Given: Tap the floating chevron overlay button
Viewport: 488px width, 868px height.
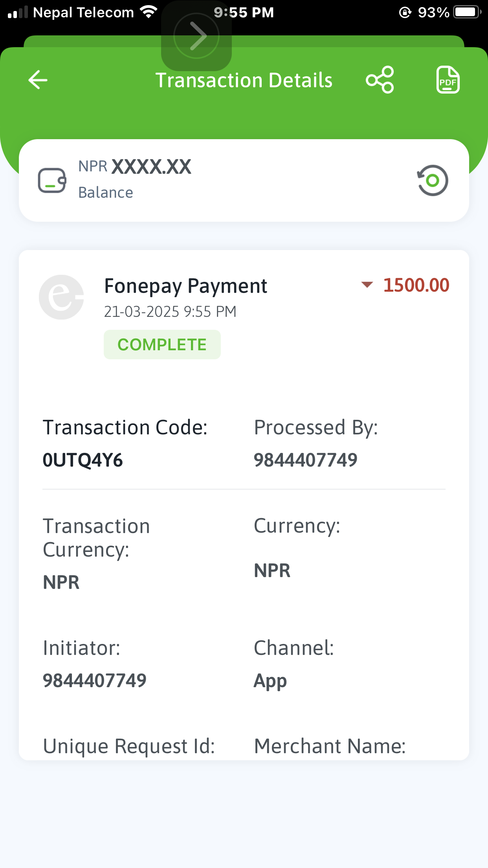Looking at the screenshot, I should pos(196,36).
